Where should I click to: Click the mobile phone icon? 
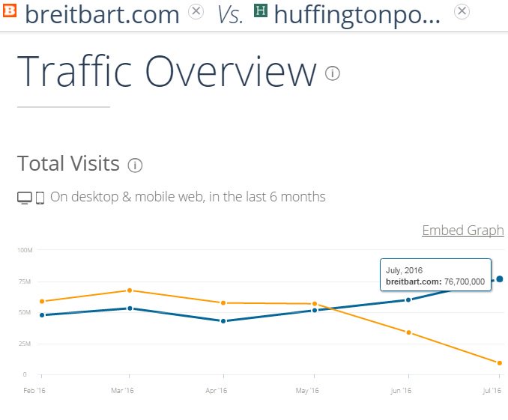pyautogui.click(x=40, y=198)
